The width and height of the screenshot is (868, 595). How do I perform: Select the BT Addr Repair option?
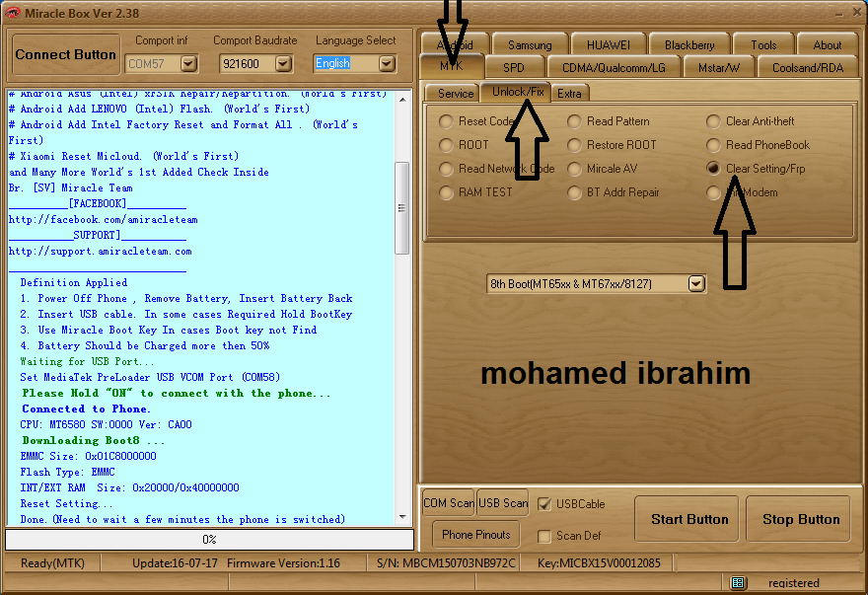pyautogui.click(x=574, y=192)
